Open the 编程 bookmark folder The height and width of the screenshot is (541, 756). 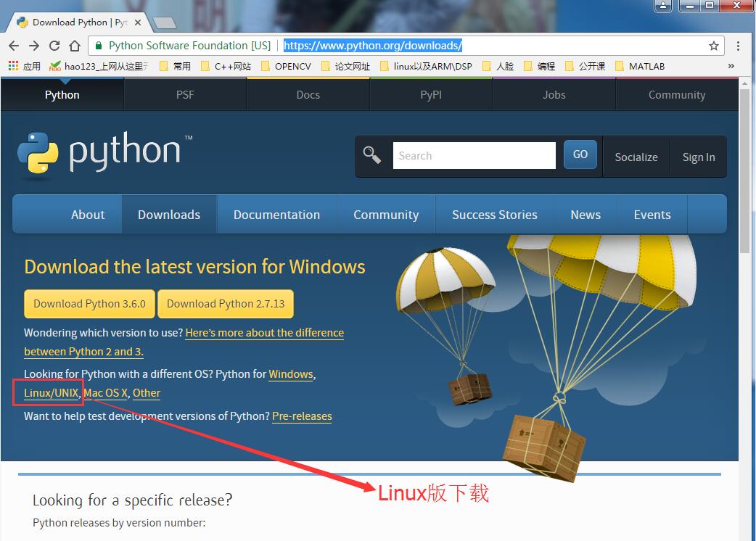tap(540, 66)
